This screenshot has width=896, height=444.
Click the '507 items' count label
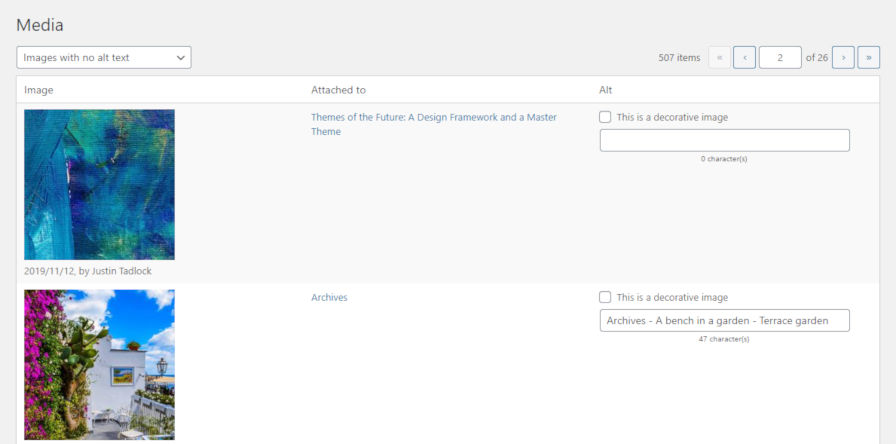[679, 58]
